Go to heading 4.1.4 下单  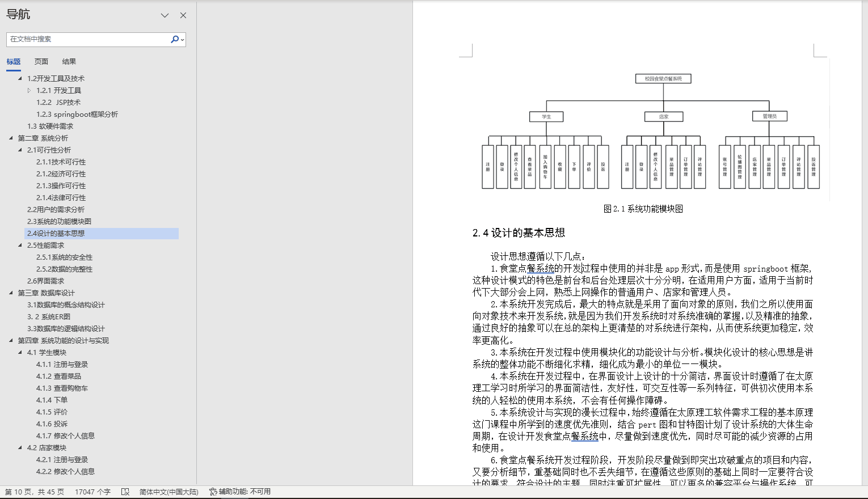pyautogui.click(x=52, y=400)
